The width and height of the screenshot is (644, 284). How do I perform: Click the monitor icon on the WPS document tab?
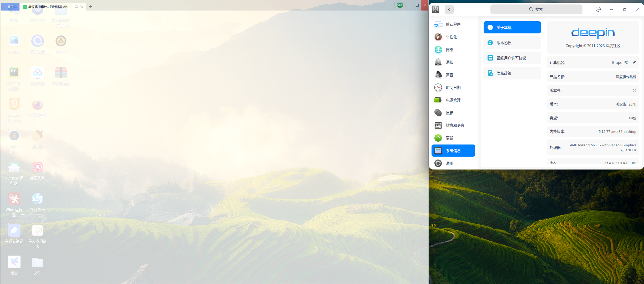(x=76, y=7)
